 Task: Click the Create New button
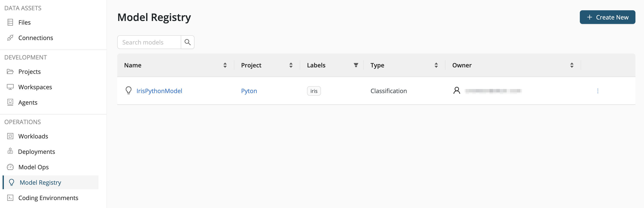point(607,17)
